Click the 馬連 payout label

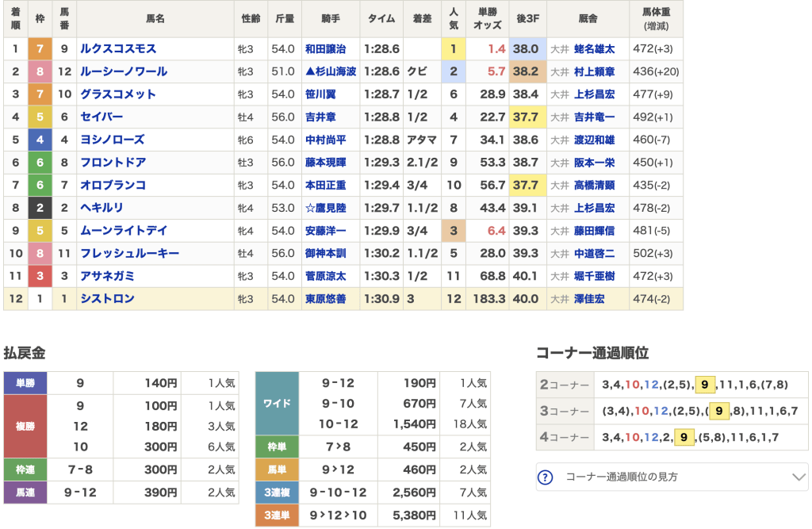coord(25,493)
